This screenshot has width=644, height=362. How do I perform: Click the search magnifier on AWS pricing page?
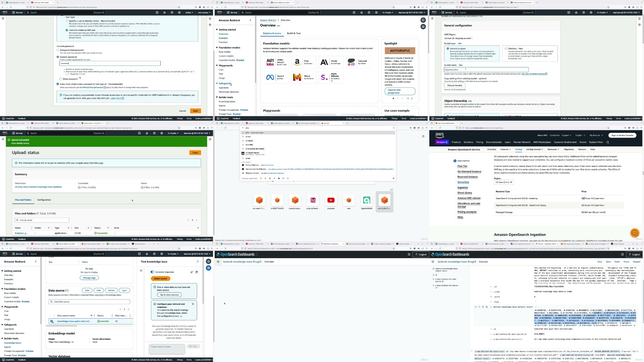pos(608,142)
